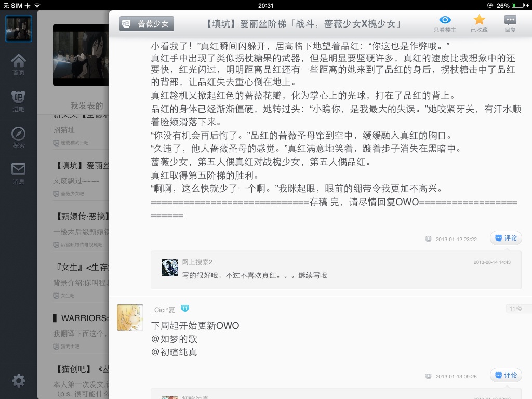The width and height of the screenshot is (532, 399).
Task: Tap username 网上搜索2
Action: pos(197,262)
